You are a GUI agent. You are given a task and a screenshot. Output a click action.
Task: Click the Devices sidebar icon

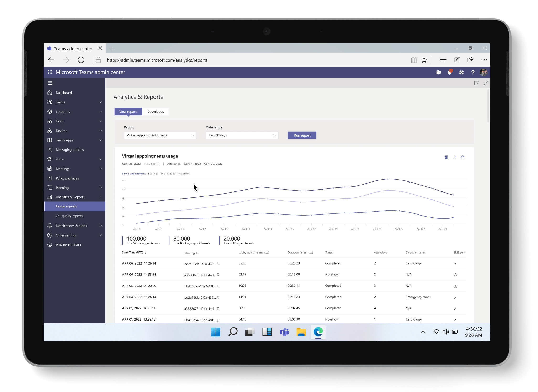(x=50, y=130)
